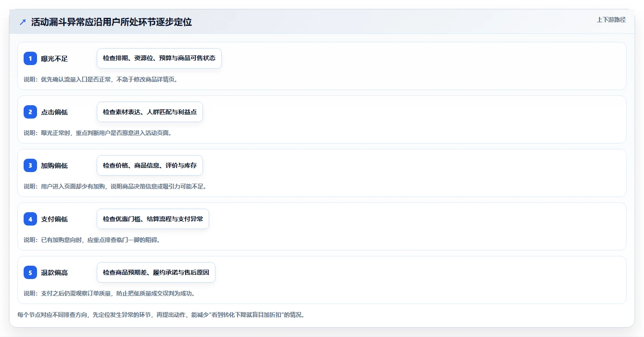644x337 pixels.
Task: Select the 加购偏低 step label
Action: 54,165
